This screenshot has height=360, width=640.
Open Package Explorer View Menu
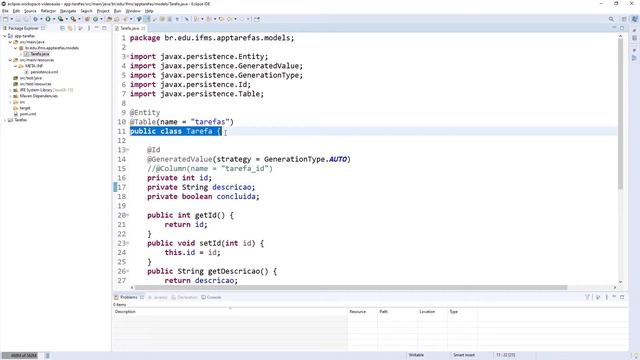pyautogui.click(x=89, y=28)
